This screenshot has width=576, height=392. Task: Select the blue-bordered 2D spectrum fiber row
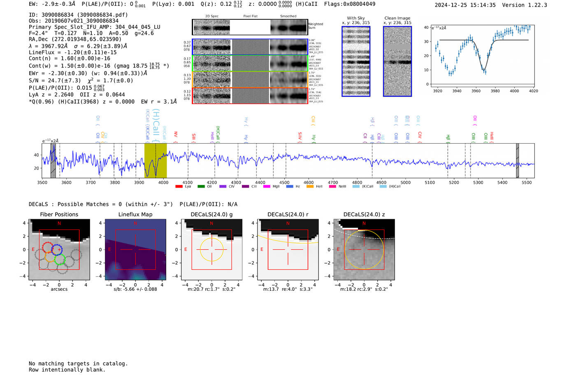(250, 47)
